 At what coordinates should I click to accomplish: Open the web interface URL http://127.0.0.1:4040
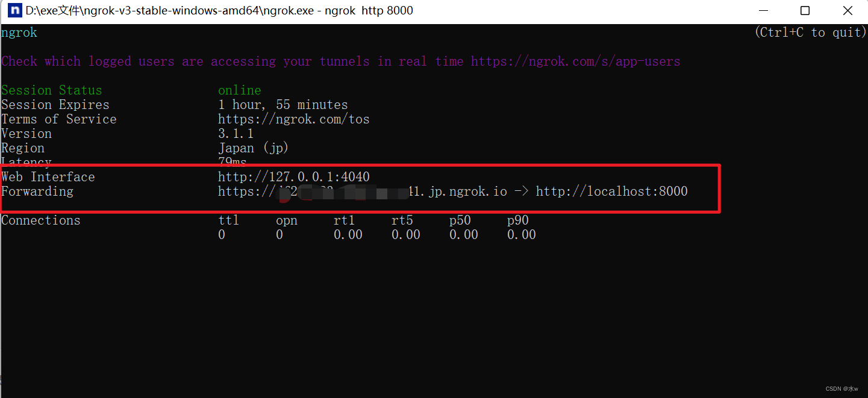[294, 177]
